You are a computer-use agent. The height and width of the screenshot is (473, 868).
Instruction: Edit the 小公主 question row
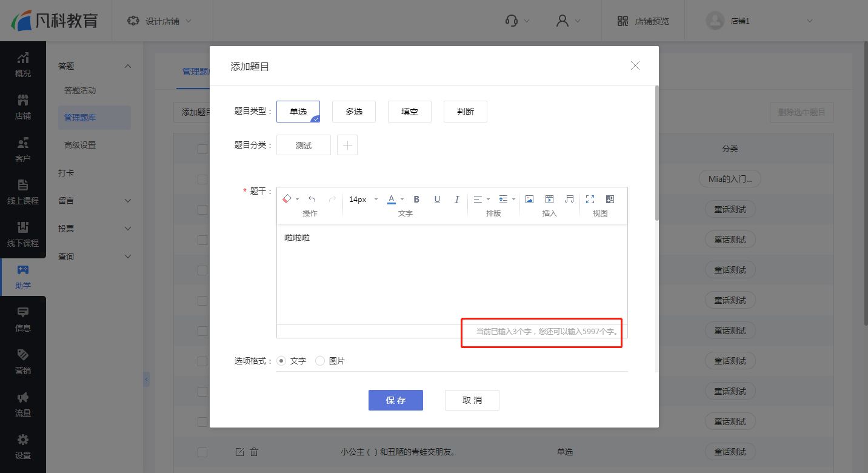point(239,452)
